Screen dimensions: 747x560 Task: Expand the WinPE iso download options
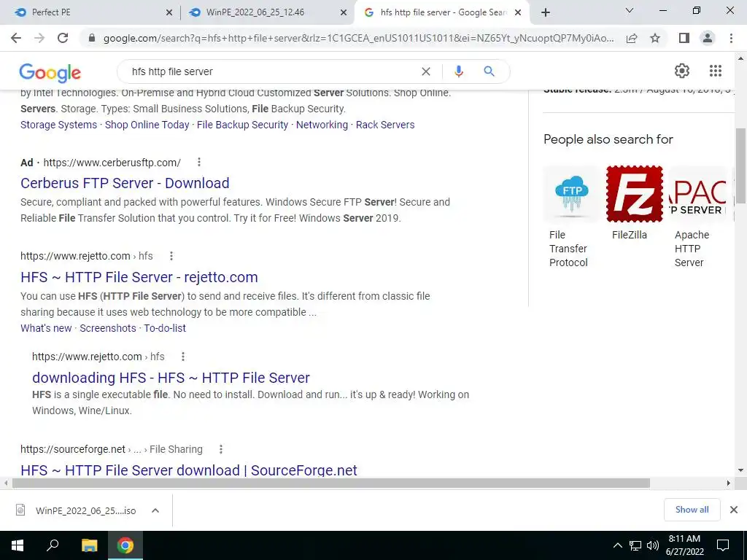pos(155,510)
